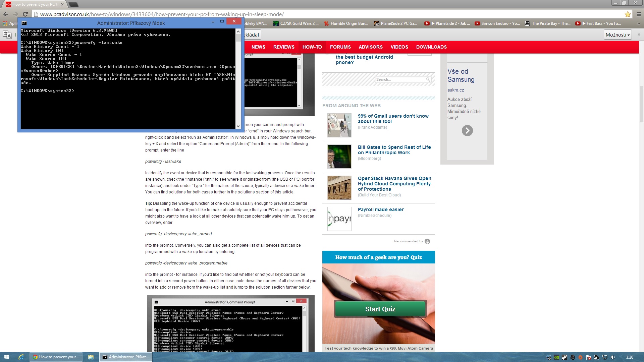The height and width of the screenshot is (362, 644).
Task: Open 'CZ/SK Guild Wars 2' bookmark
Action: [296, 23]
